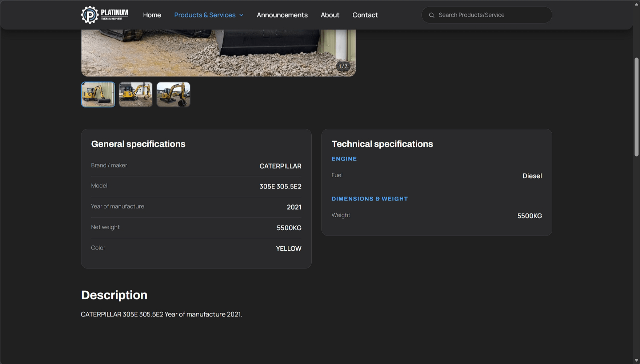Click the Weight label in Technical specifications
This screenshot has width=640, height=364.
click(x=341, y=215)
